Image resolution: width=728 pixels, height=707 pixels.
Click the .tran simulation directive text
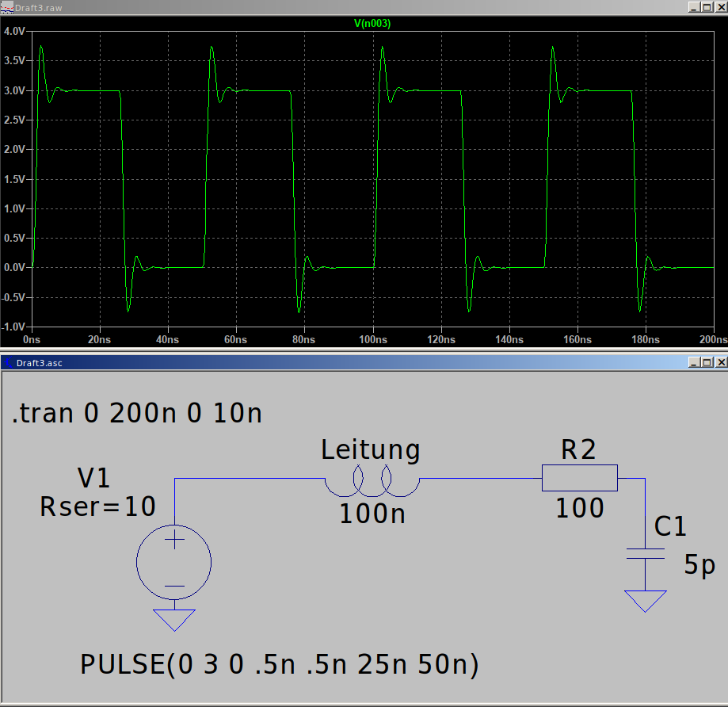(137, 414)
